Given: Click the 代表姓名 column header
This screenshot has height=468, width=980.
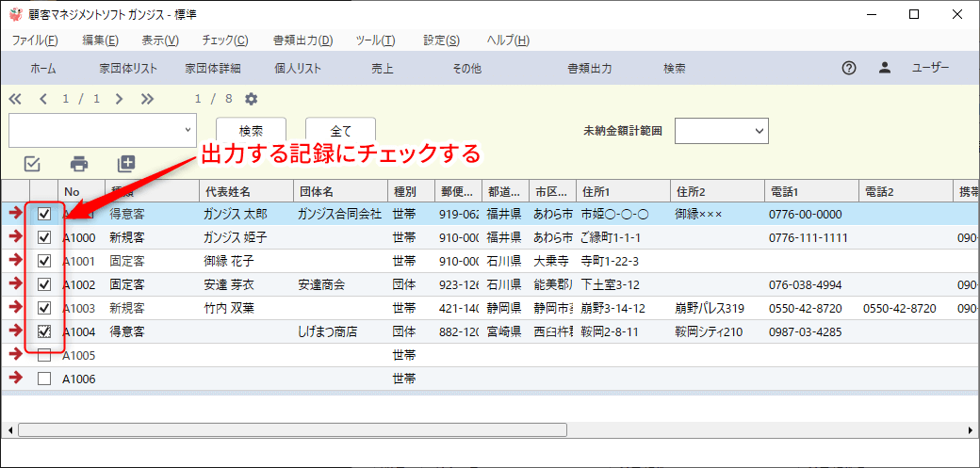Looking at the screenshot, I should pyautogui.click(x=227, y=191).
